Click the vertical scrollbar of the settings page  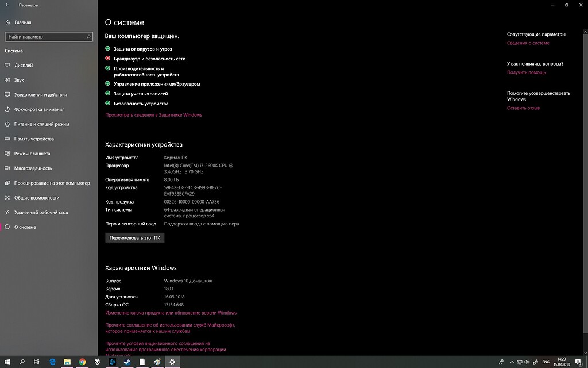(585, 184)
